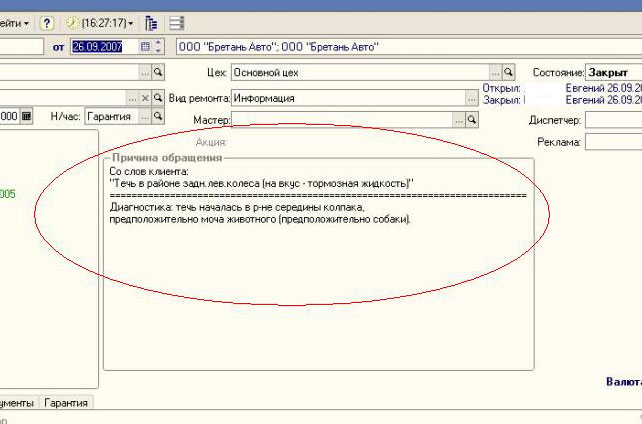Click the magnifier icon next to Цех field
The image size is (642, 424).
[x=508, y=73]
